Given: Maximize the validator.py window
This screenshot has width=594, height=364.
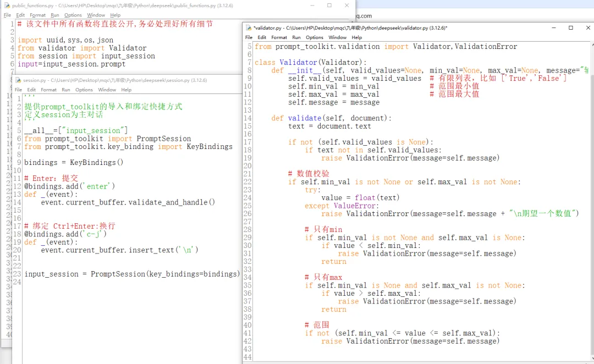Looking at the screenshot, I should [570, 27].
